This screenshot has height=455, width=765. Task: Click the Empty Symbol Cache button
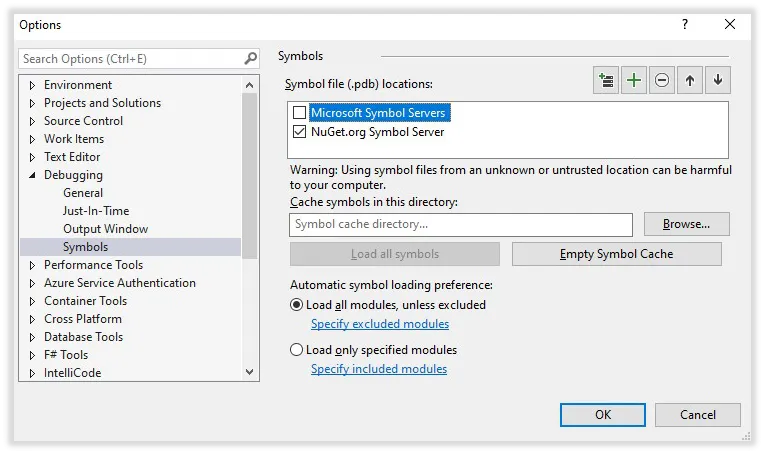[617, 254]
